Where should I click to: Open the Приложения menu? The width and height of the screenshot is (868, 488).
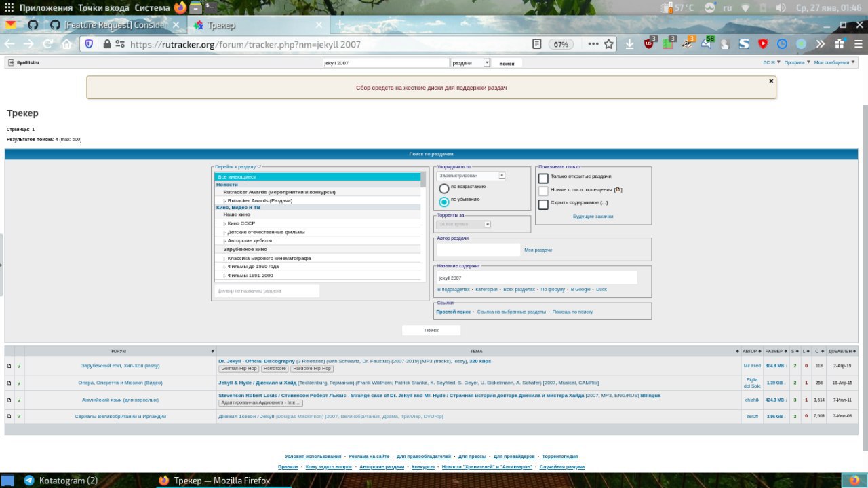(45, 7)
